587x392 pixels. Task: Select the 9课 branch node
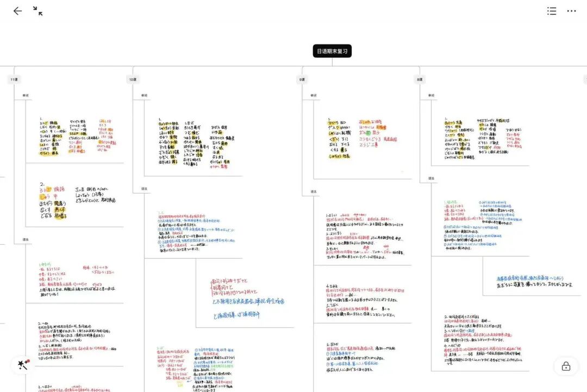point(302,79)
